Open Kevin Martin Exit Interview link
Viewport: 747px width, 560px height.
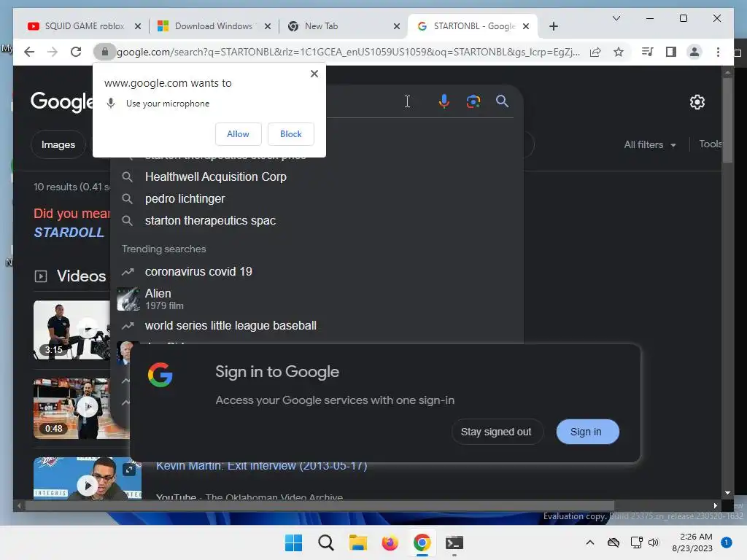tap(262, 466)
